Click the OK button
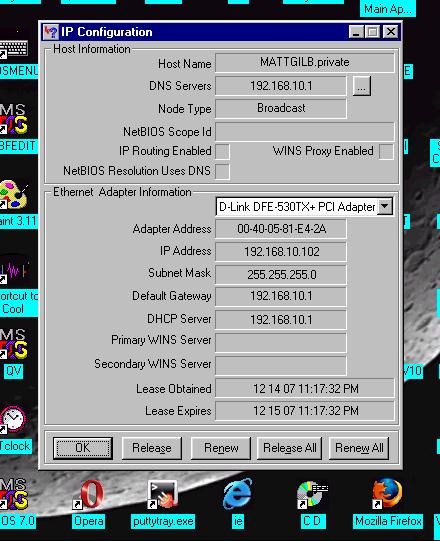The height and width of the screenshot is (541, 440). pyautogui.click(x=83, y=448)
